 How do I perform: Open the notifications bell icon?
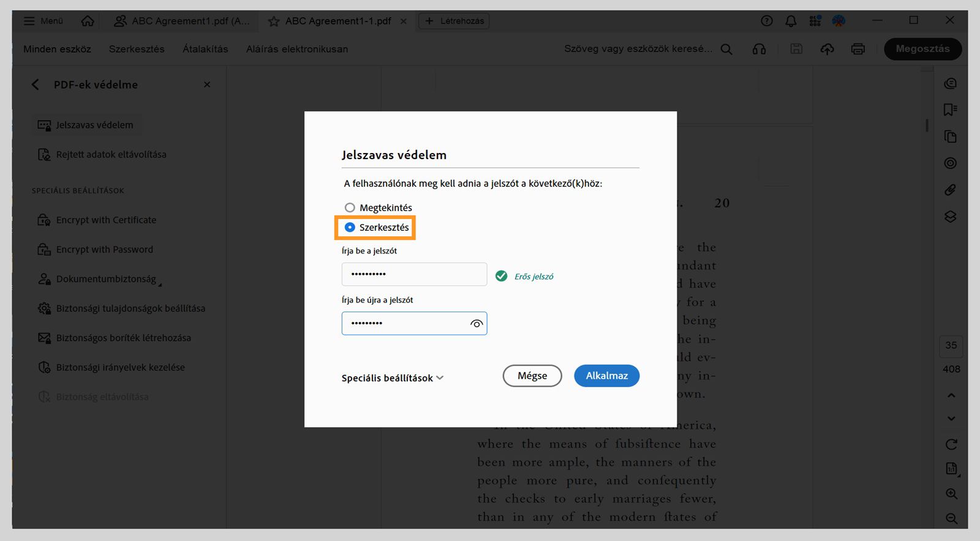click(791, 21)
